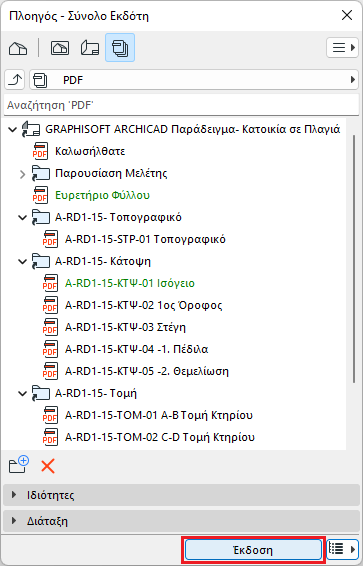Select A-RD1-15-ΤΟΜ-01 A-B Τομή Κτηρίου

tap(159, 415)
